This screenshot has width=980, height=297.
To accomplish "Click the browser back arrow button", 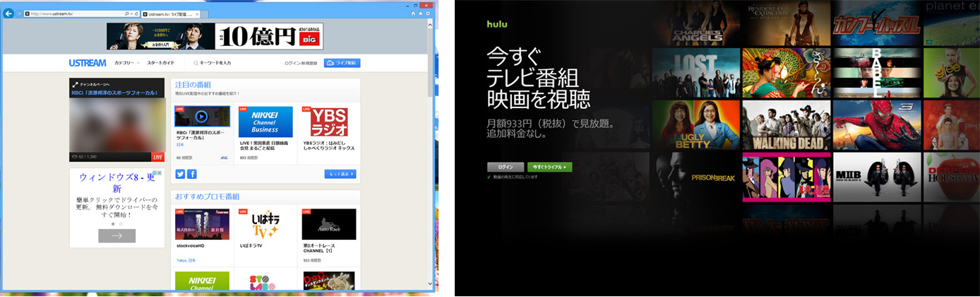I will pos(8,13).
